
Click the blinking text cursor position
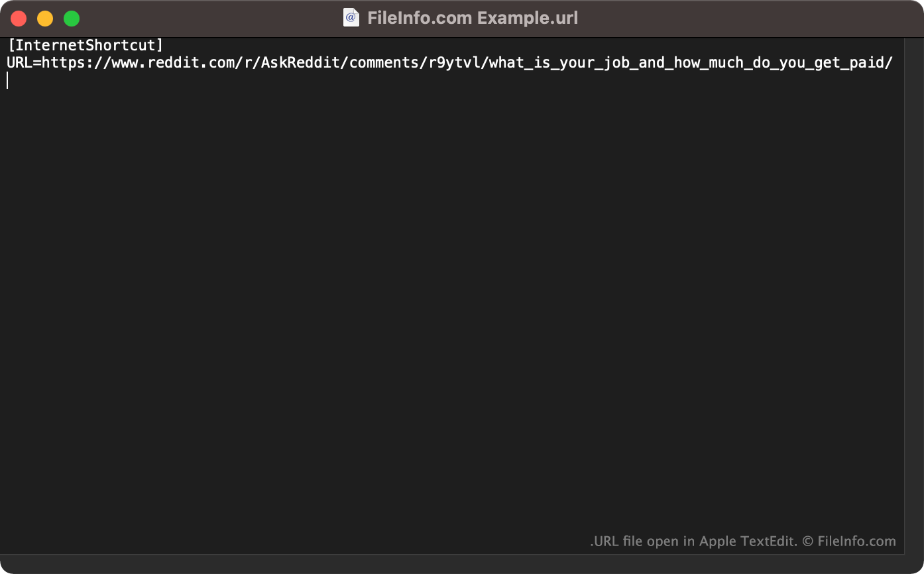coord(7,80)
